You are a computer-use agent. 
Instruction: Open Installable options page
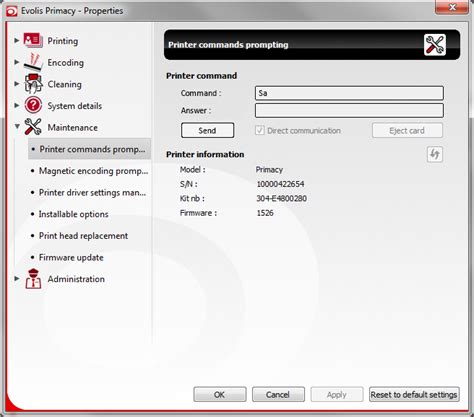coord(73,214)
